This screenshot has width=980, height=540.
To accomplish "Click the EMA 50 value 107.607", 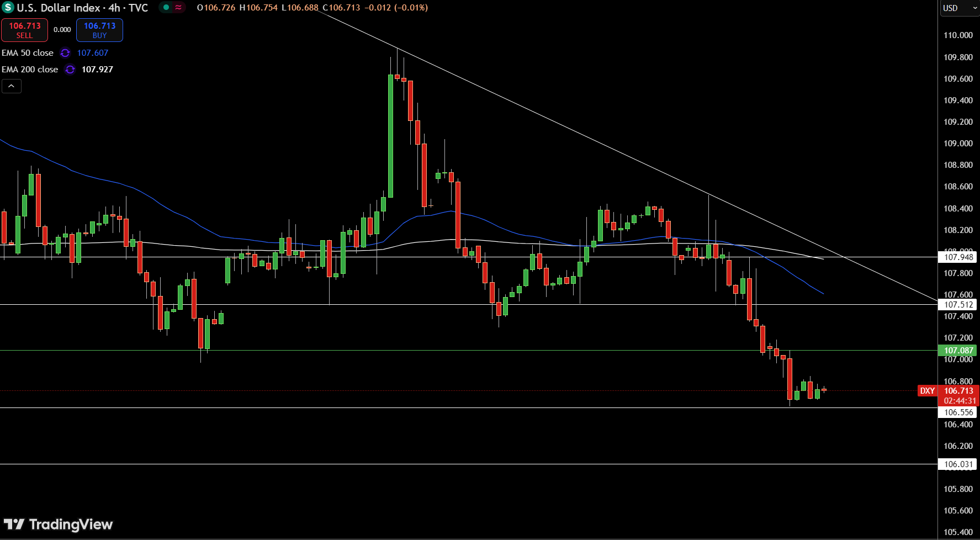I will (93, 53).
